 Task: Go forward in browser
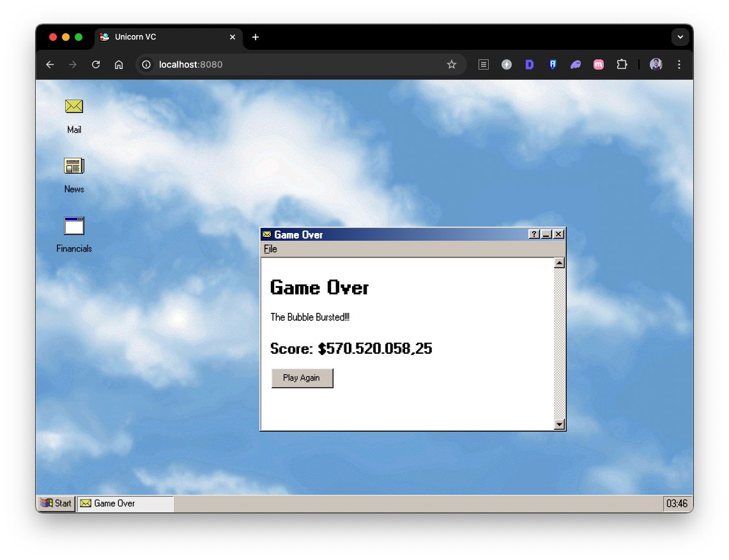[73, 64]
